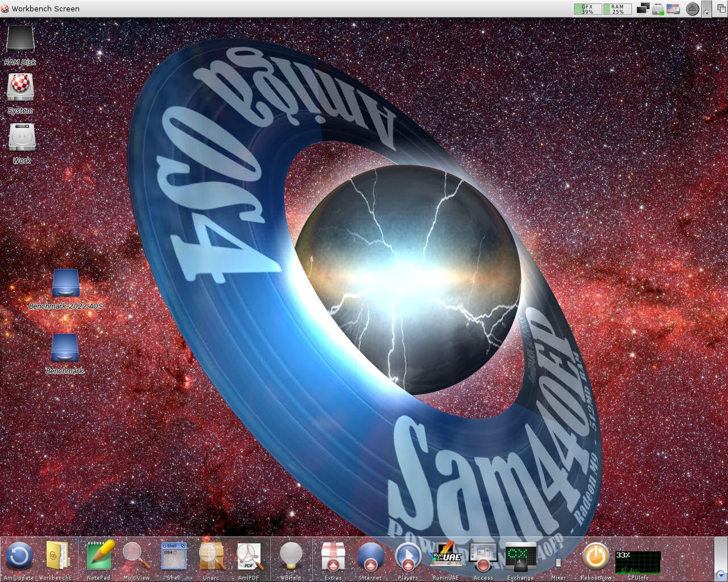Open the System drive icon
The image size is (728, 582).
21,88
